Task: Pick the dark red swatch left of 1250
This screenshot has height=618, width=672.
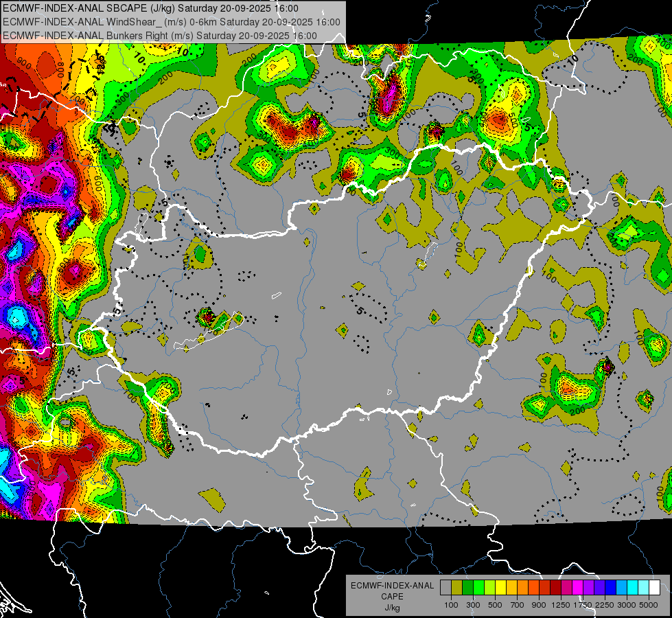Action: pos(556,588)
